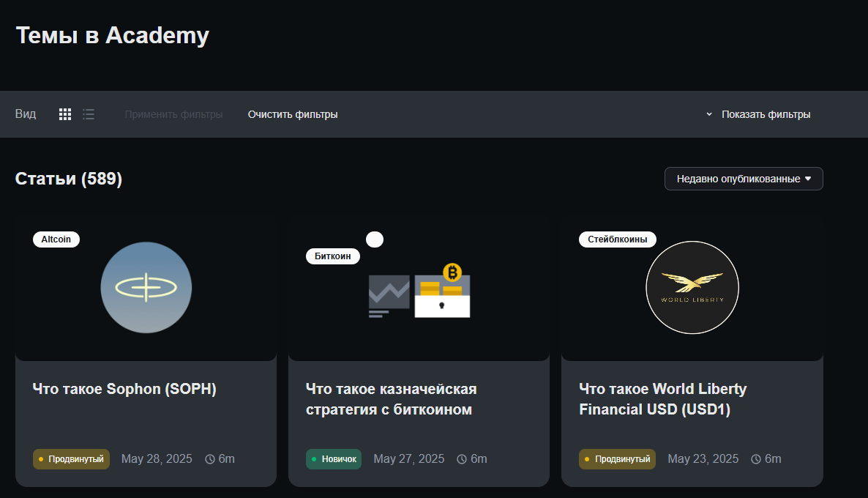
Task: Click the Стейблкоины tag
Action: pos(617,239)
